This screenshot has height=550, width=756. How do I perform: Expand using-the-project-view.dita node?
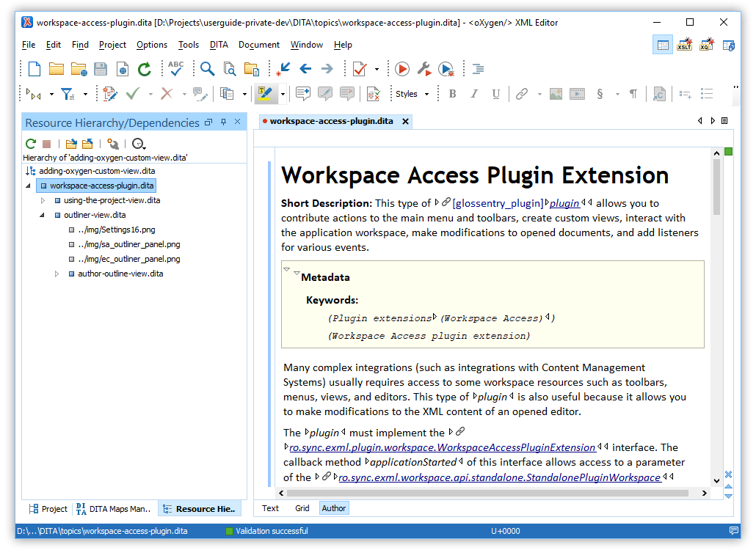[43, 200]
